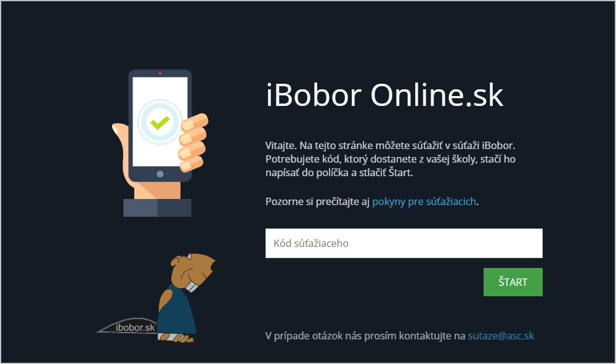616x364 pixels.
Task: Click the ibobor.sk logo on the beaver's tail
Action: coord(135,327)
